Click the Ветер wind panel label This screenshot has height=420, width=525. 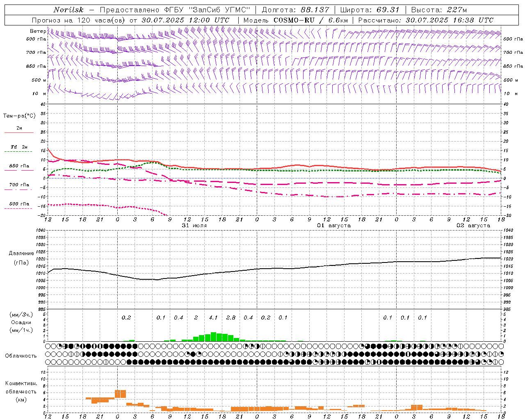point(38,31)
